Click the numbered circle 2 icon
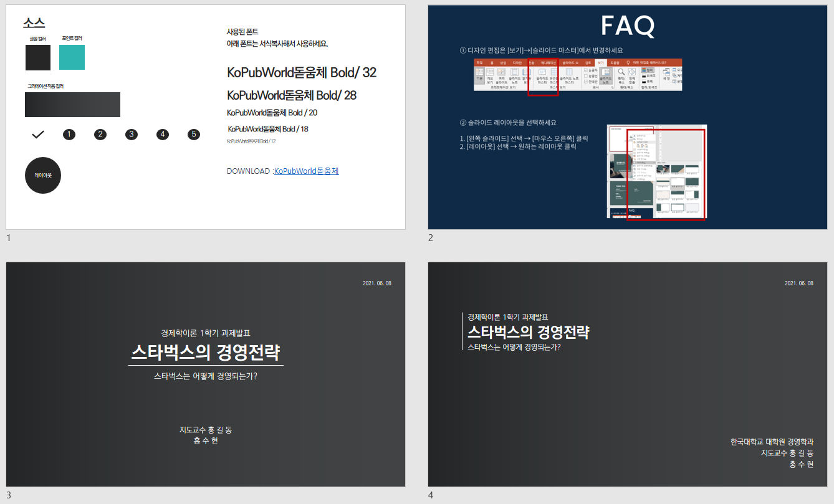This screenshot has height=504, width=834. [x=100, y=134]
